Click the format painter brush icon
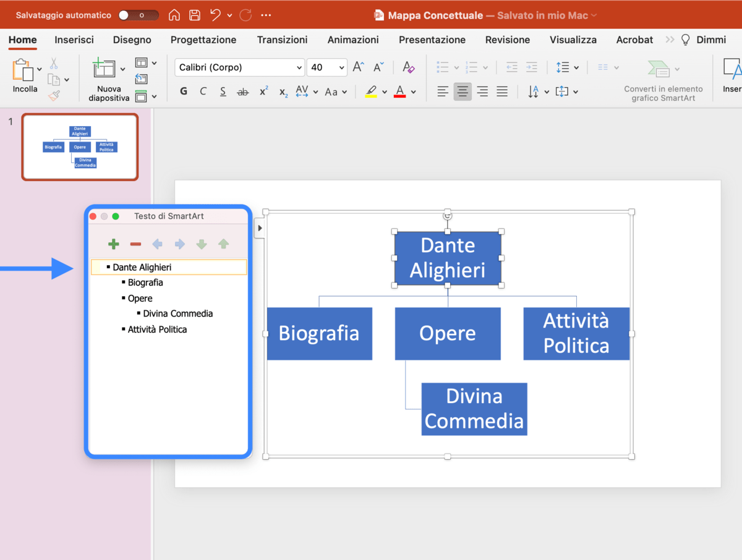The width and height of the screenshot is (742, 560). pos(54,96)
